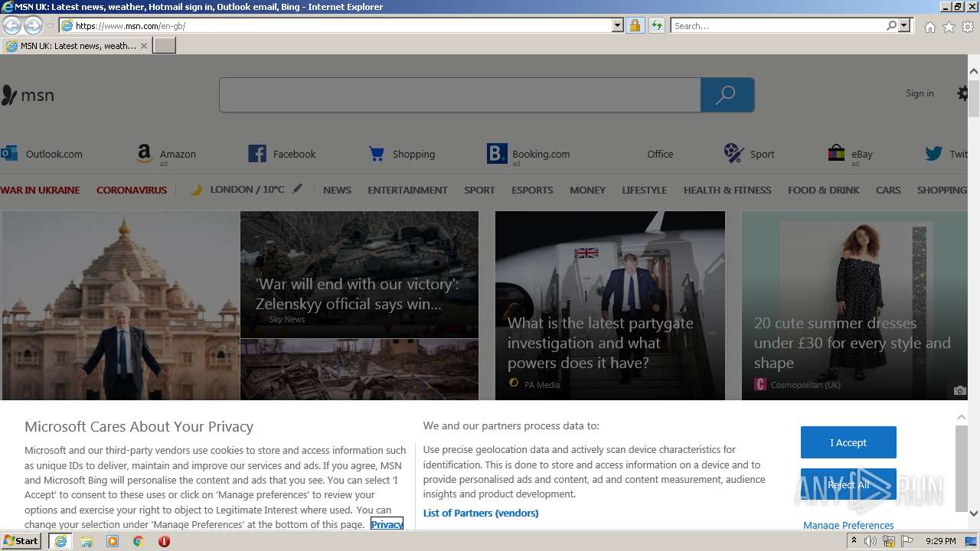This screenshot has height=551, width=980.
Task: Click the Internet Explorer forward arrow
Action: 33,25
